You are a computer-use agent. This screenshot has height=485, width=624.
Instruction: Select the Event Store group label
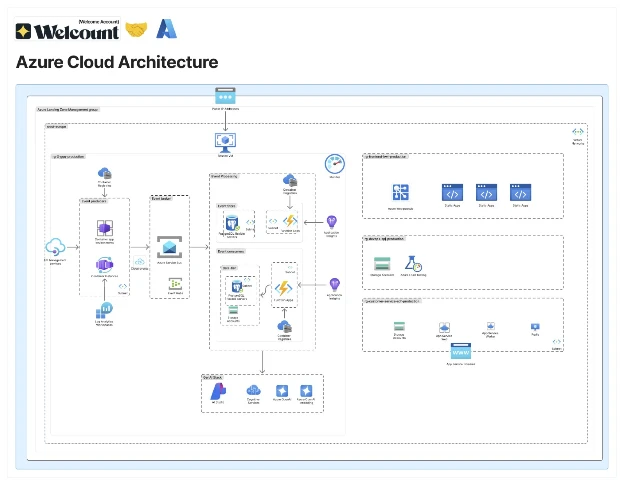(x=226, y=206)
